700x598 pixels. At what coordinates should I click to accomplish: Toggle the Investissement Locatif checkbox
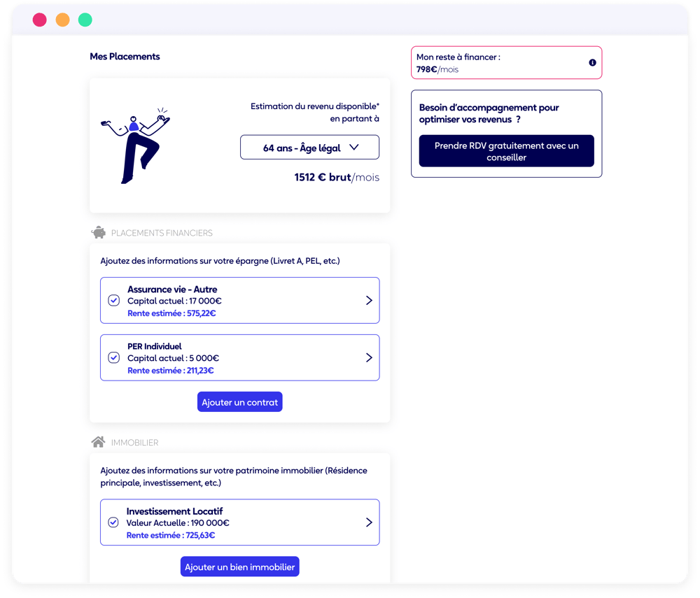[113, 522]
